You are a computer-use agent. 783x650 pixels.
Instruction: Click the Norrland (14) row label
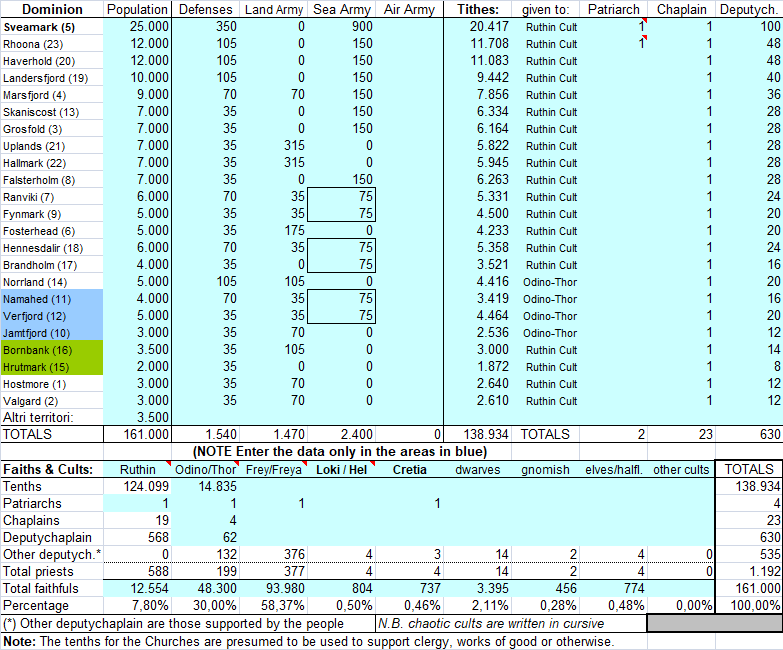[52, 282]
